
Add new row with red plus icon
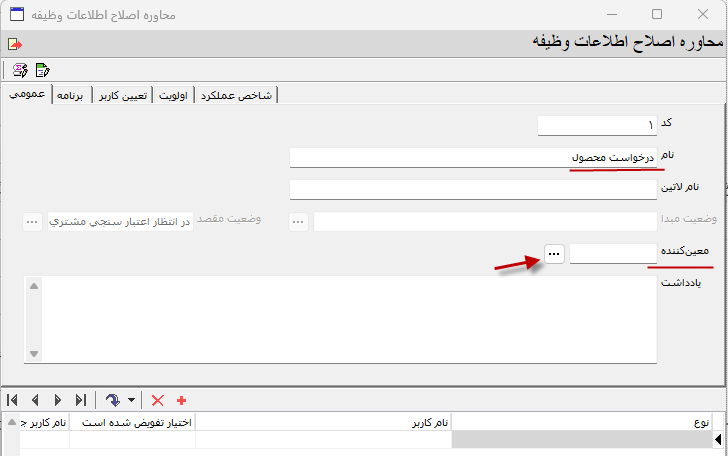click(x=181, y=399)
